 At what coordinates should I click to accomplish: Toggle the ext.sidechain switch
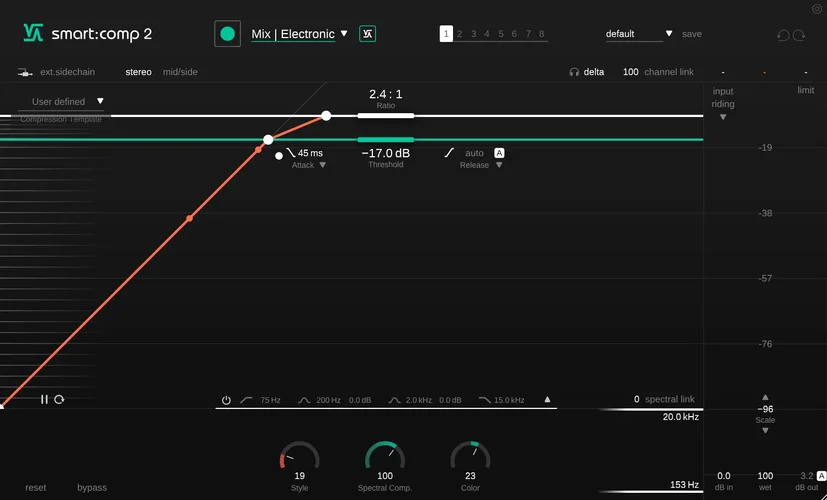25,72
